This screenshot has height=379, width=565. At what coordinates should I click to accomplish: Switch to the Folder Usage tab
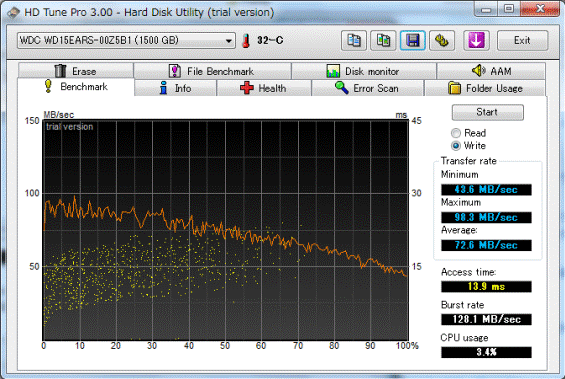coord(485,88)
